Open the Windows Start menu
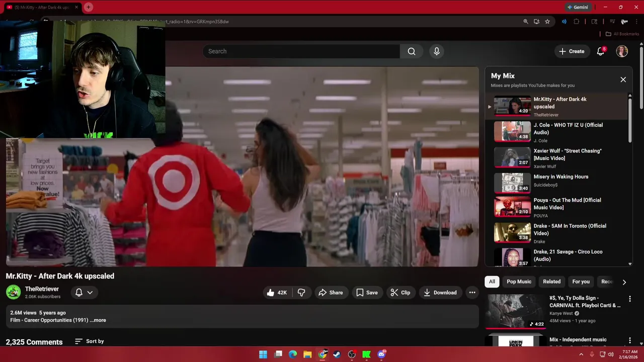The image size is (644, 362). click(263, 354)
